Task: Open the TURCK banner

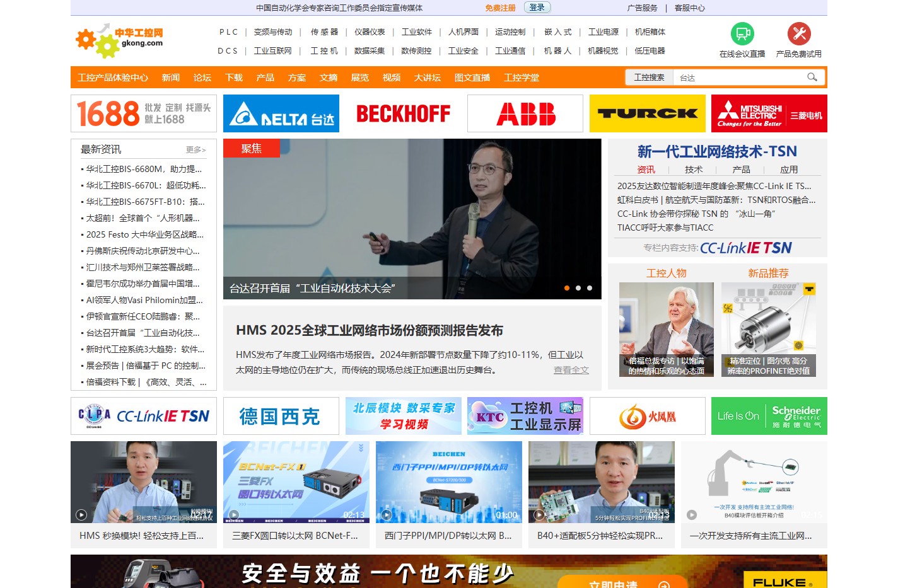Action: [x=648, y=113]
